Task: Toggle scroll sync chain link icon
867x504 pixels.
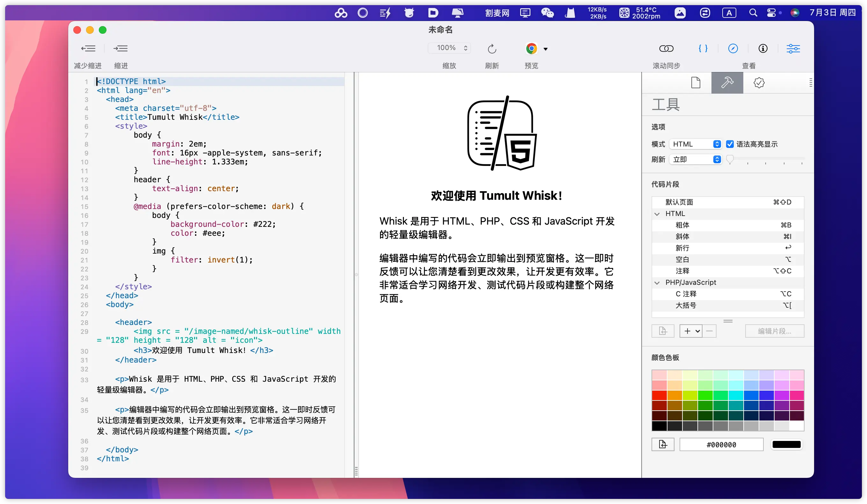Action: [x=666, y=48]
